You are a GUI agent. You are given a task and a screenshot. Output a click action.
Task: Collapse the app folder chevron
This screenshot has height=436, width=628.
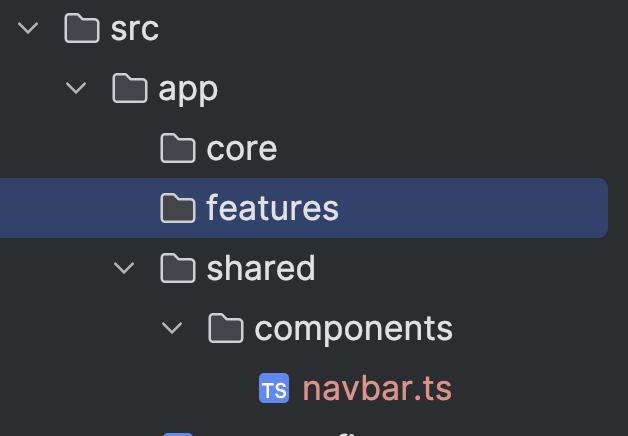(76, 89)
